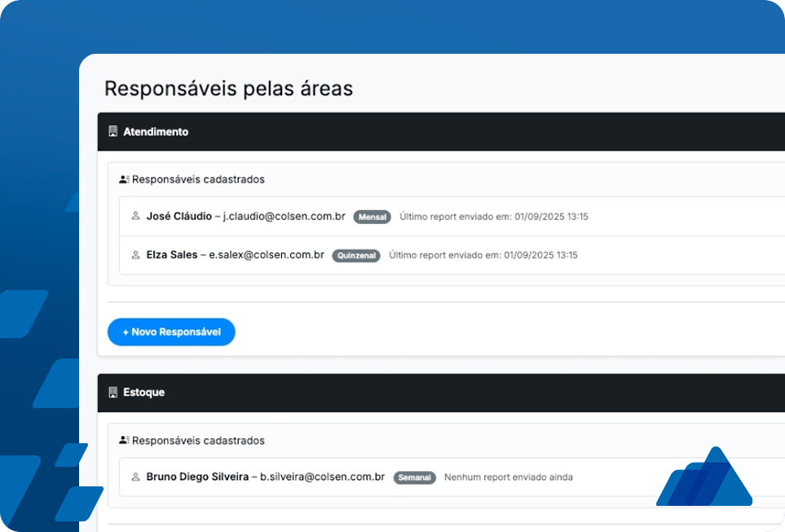Screen dimensions: 785x532
Task: Select the Semanal frequency badge
Action: 415,477
